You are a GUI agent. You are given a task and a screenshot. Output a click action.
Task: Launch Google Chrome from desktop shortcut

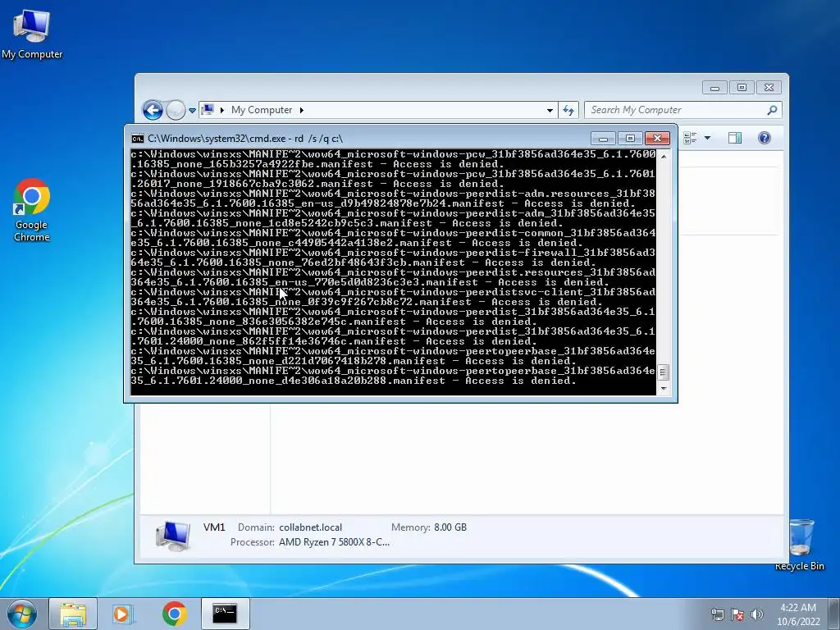pyautogui.click(x=32, y=210)
